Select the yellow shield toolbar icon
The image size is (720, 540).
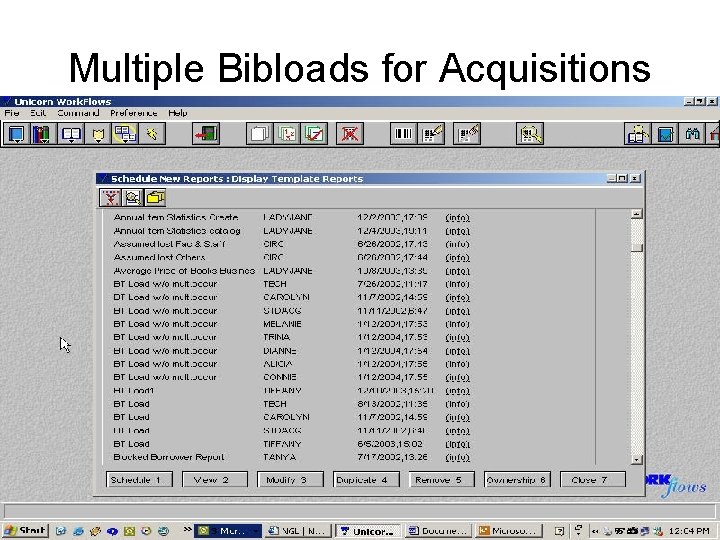pyautogui.click(x=98, y=134)
